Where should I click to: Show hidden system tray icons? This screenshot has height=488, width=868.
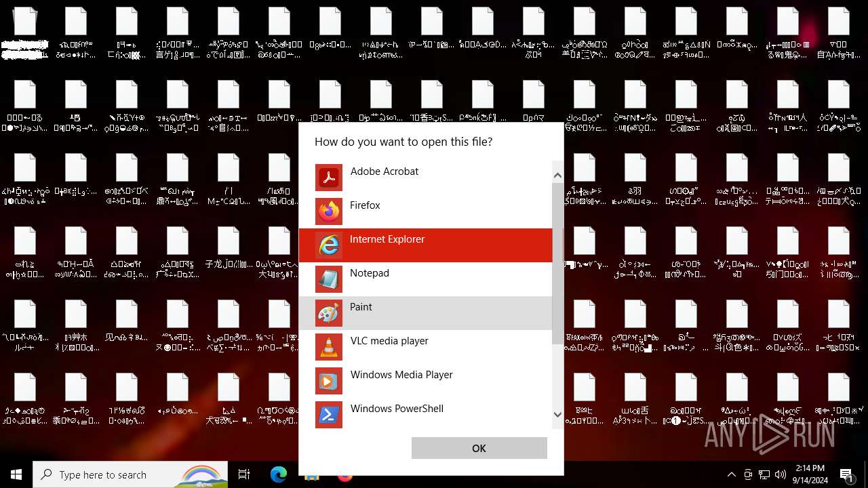[731, 474]
